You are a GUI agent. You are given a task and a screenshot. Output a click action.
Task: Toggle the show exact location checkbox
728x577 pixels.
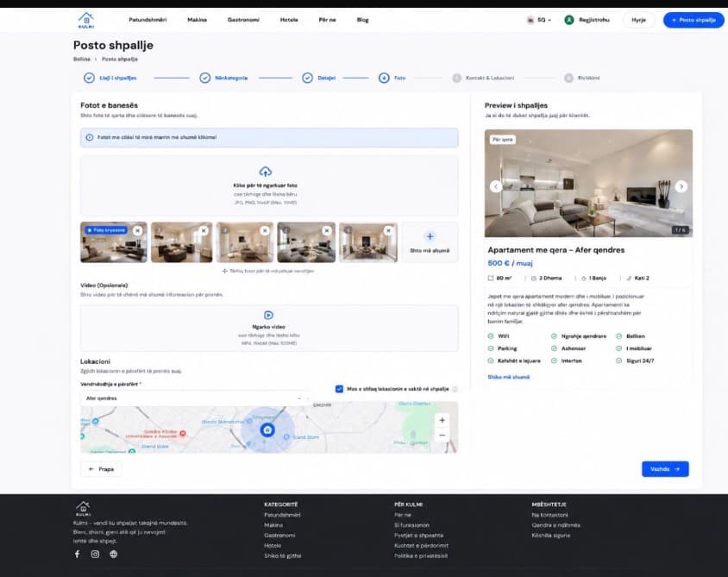point(339,389)
